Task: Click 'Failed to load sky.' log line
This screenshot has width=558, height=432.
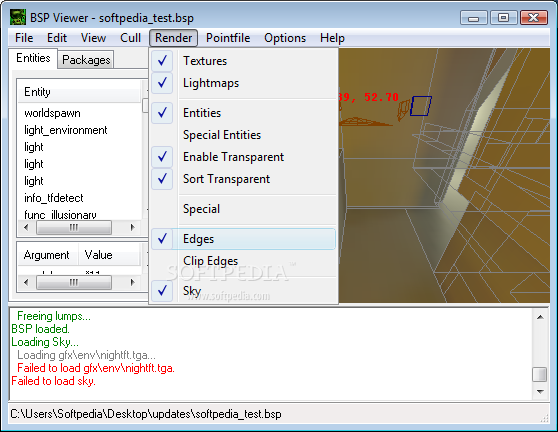Action: pyautogui.click(x=53, y=381)
